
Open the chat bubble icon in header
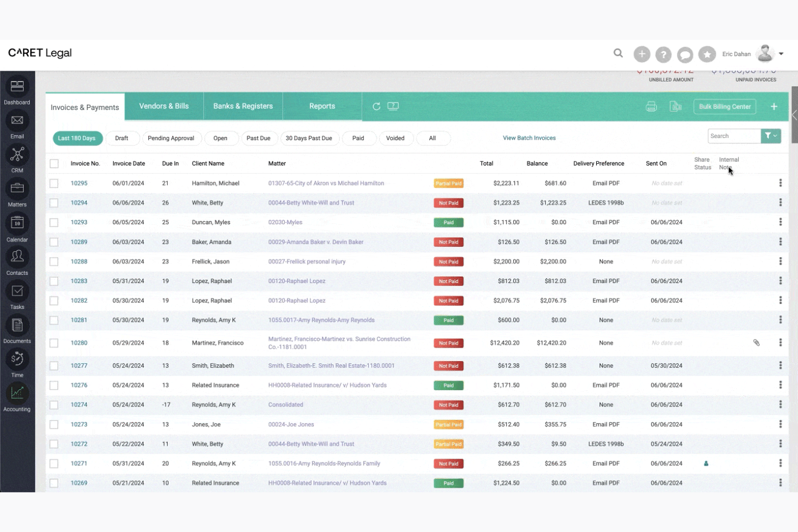click(685, 54)
